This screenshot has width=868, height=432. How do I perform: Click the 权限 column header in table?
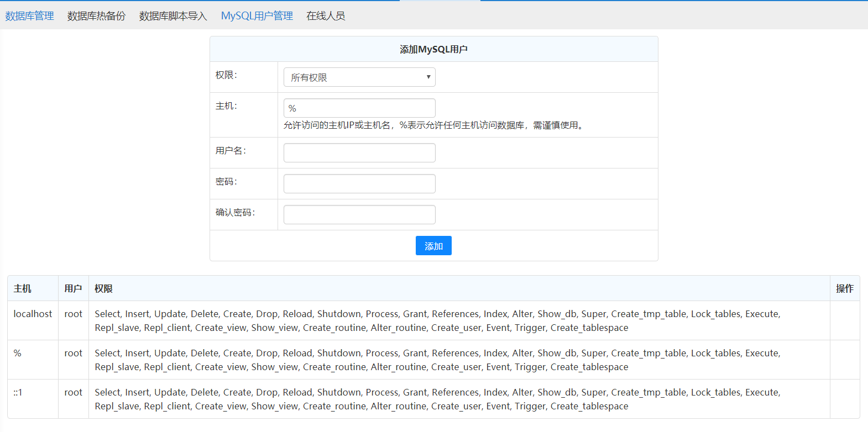tap(103, 288)
